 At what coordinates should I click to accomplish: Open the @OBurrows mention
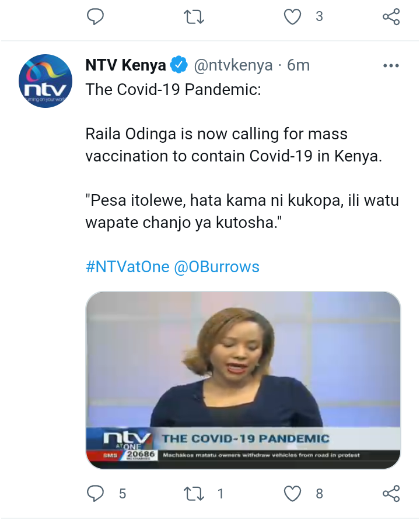(216, 267)
